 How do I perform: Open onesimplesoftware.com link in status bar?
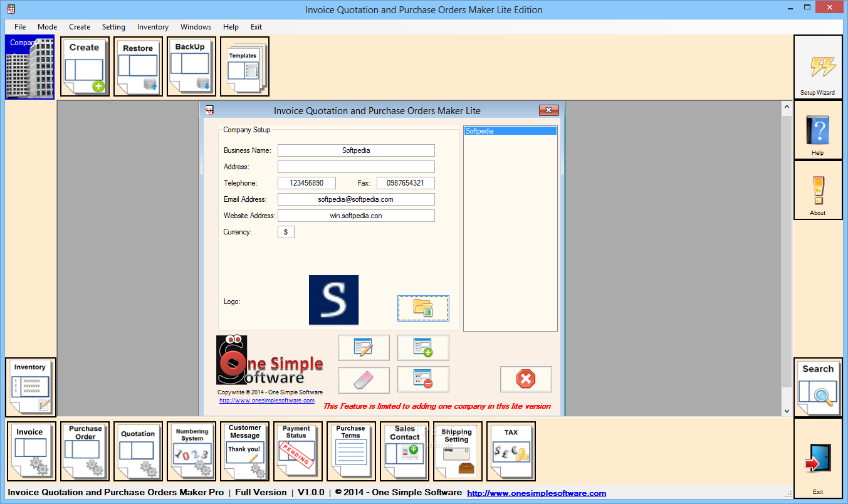click(x=537, y=493)
